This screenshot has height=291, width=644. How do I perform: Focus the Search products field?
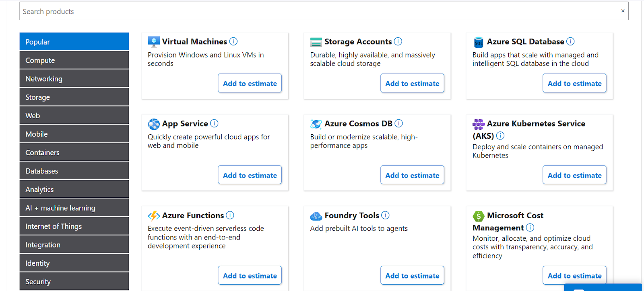coord(314,11)
